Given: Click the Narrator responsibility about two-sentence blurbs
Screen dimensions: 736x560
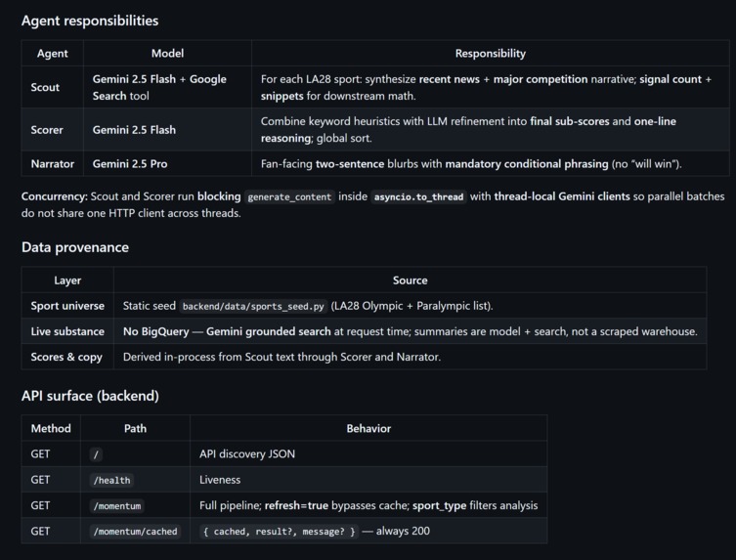Looking at the screenshot, I should pyautogui.click(x=471, y=164).
